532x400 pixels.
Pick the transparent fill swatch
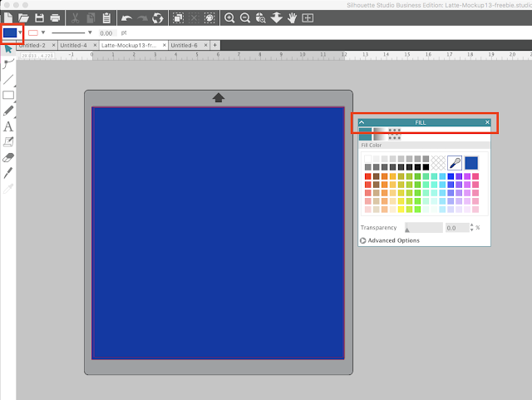tap(438, 163)
